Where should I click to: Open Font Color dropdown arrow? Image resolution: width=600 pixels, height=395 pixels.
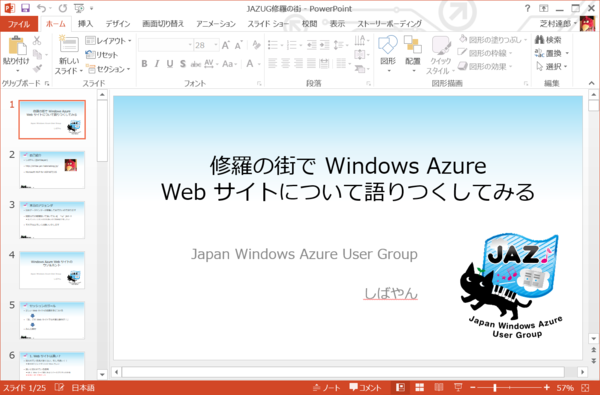pyautogui.click(x=259, y=64)
